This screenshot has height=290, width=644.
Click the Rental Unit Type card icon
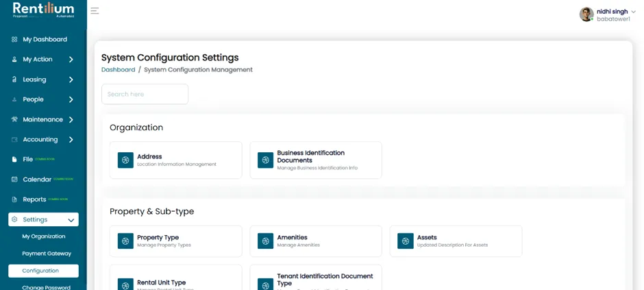pyautogui.click(x=125, y=285)
